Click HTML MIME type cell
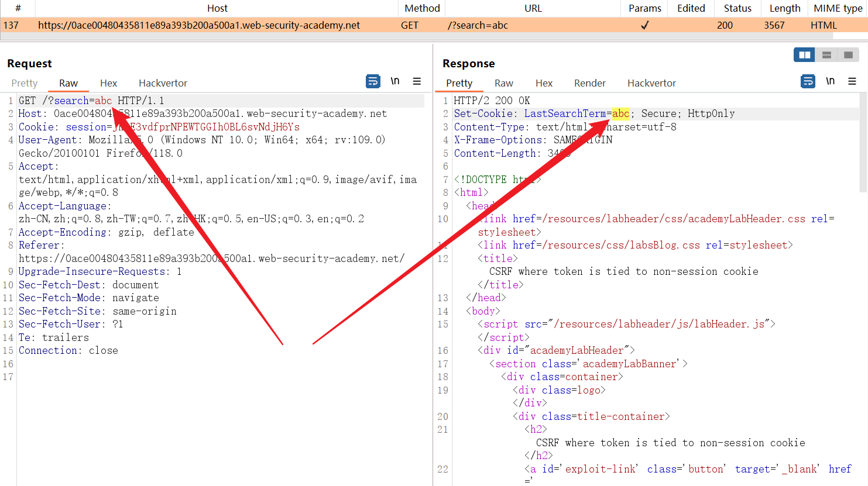This screenshot has width=868, height=486. coord(824,25)
